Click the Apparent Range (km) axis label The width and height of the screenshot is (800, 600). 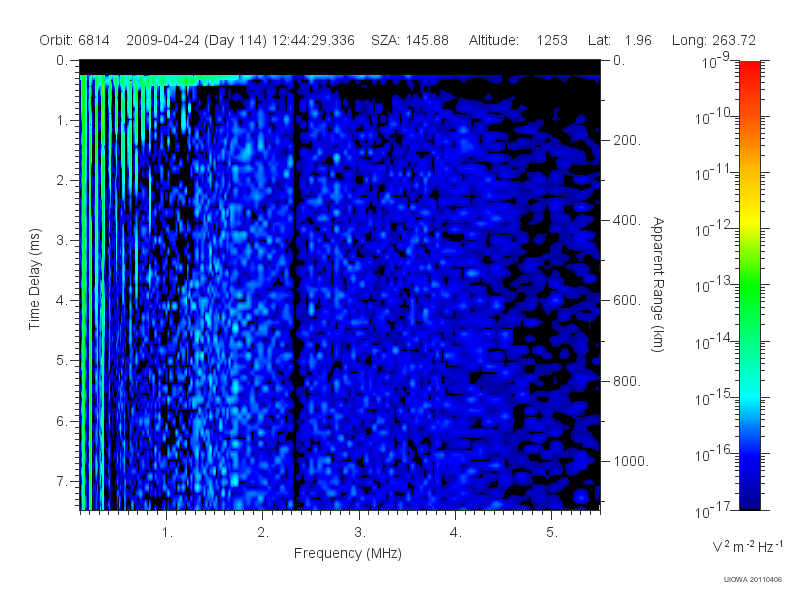pos(659,284)
